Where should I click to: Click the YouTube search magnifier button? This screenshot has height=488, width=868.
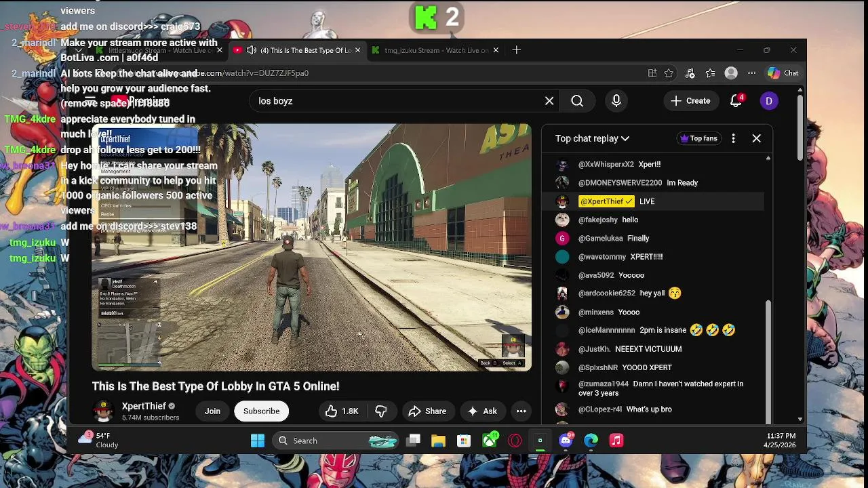click(x=577, y=101)
